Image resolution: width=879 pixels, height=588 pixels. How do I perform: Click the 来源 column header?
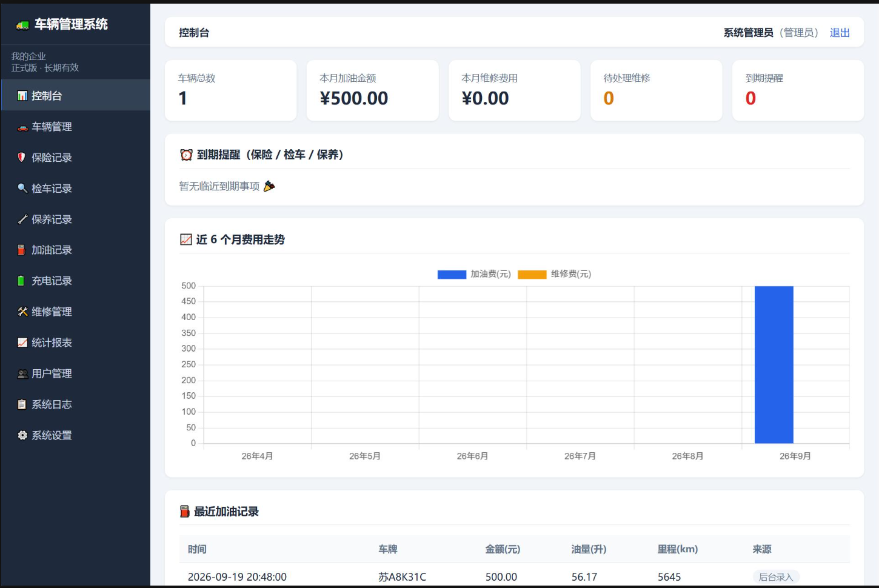(762, 549)
